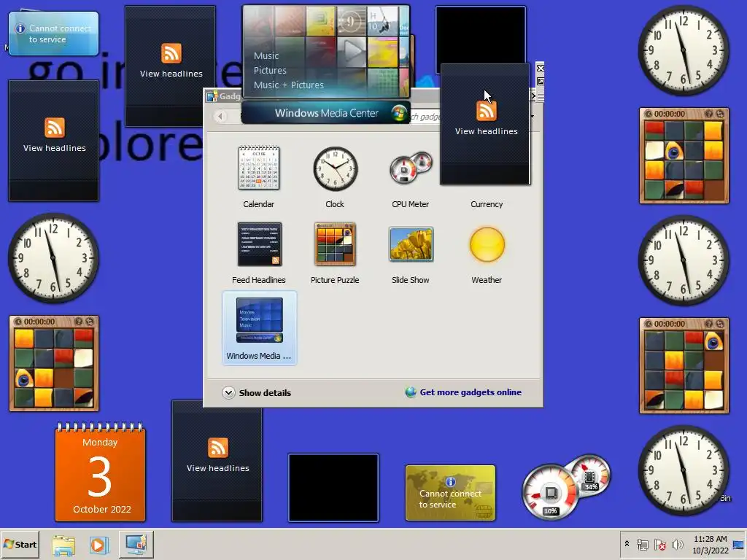Close the hovered Feed Headlines gadget with X

click(x=541, y=68)
